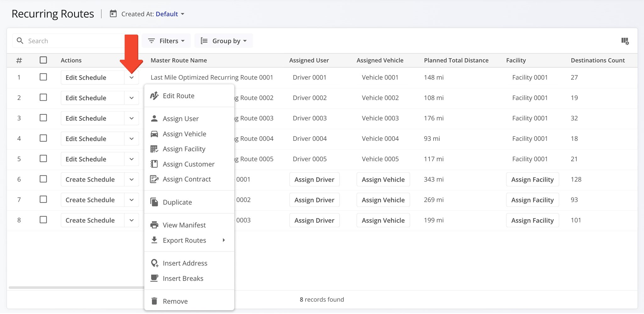Select the Duplicate copy icon
Screen dimensions: 644x314
[154, 202]
